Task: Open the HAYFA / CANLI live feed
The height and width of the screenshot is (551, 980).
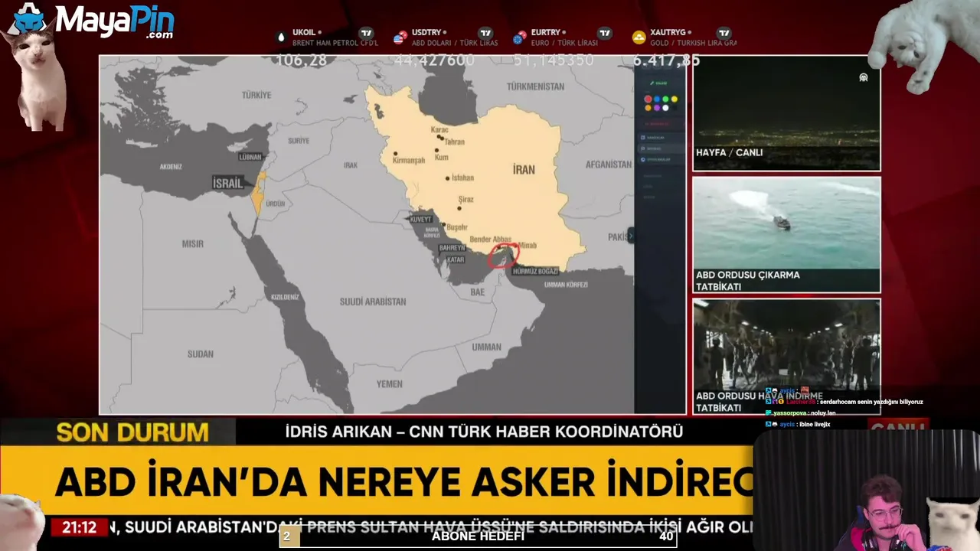Action: 786,113
